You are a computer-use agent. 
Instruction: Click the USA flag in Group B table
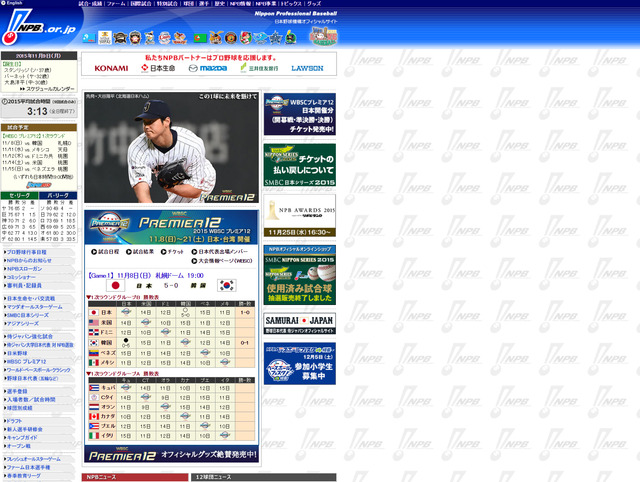(x=94, y=322)
